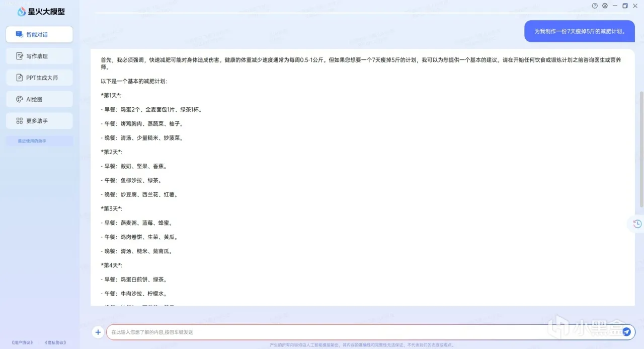The width and height of the screenshot is (644, 349).
Task: Open the 隐私协议 link
Action: (55, 342)
